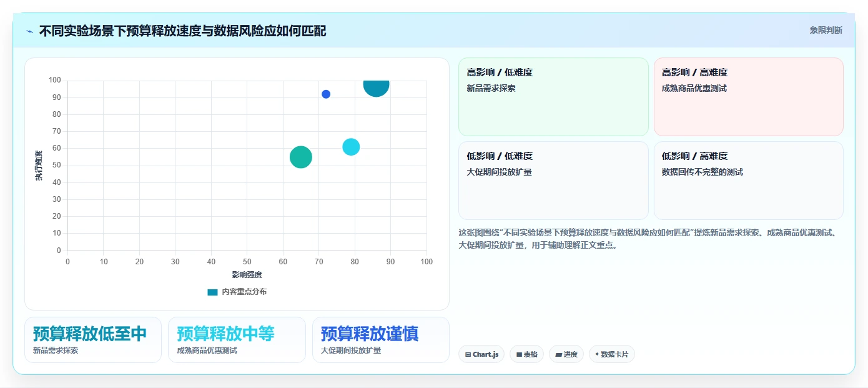Image resolution: width=868 pixels, height=388 pixels.
Task: Toggle the 内容重点分布 legend item
Action: tap(237, 292)
